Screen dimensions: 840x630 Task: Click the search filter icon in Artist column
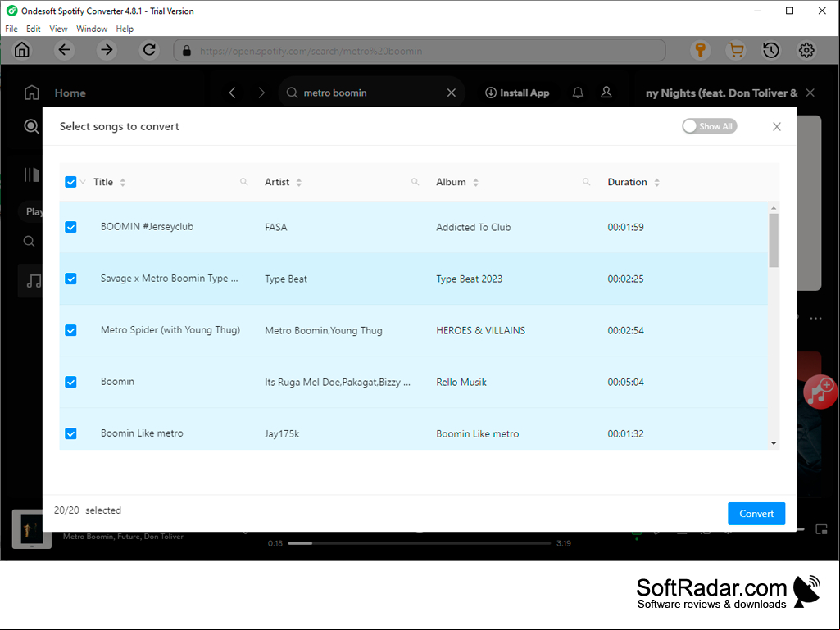(x=415, y=182)
